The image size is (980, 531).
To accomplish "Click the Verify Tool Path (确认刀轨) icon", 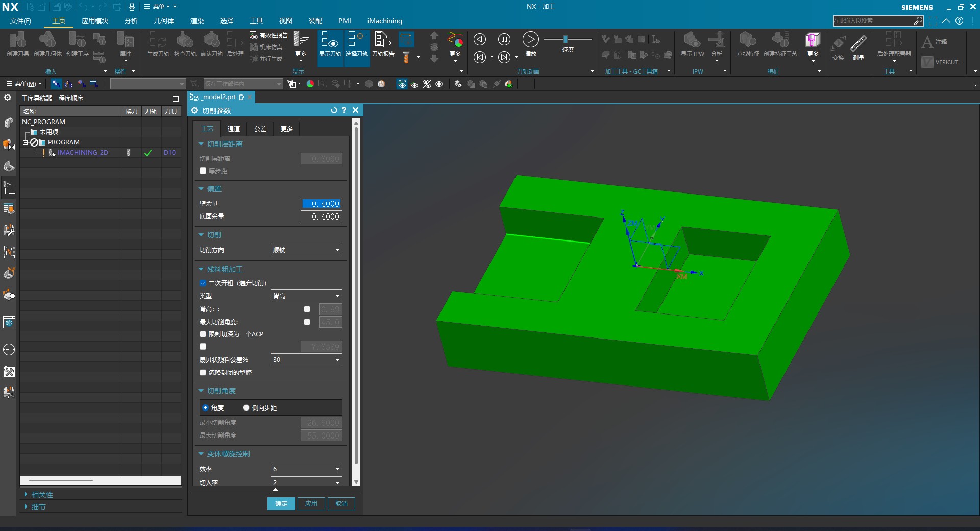I will pos(211,43).
